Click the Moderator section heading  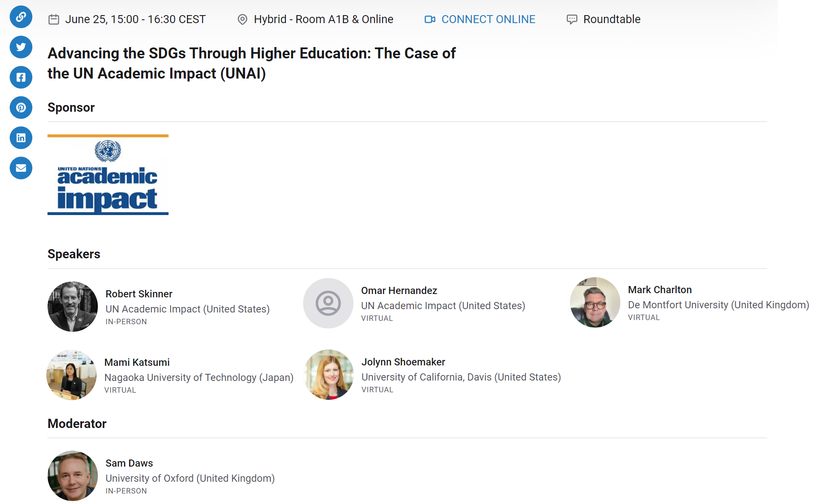(77, 424)
